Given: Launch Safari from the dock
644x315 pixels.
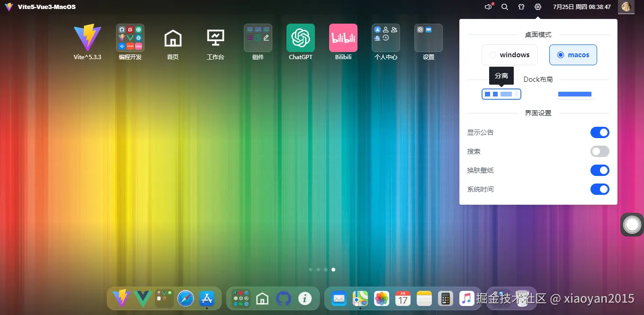Looking at the screenshot, I should [x=185, y=298].
